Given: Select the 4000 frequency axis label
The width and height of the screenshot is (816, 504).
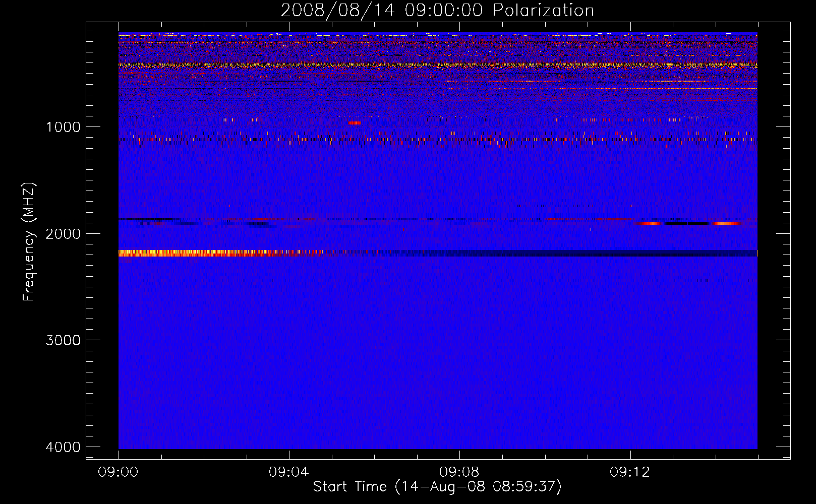Looking at the screenshot, I should [63, 447].
